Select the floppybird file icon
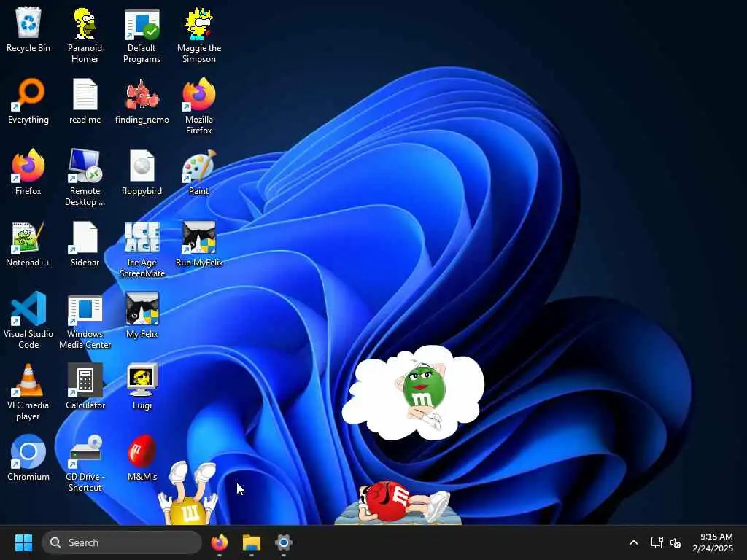 tap(142, 172)
